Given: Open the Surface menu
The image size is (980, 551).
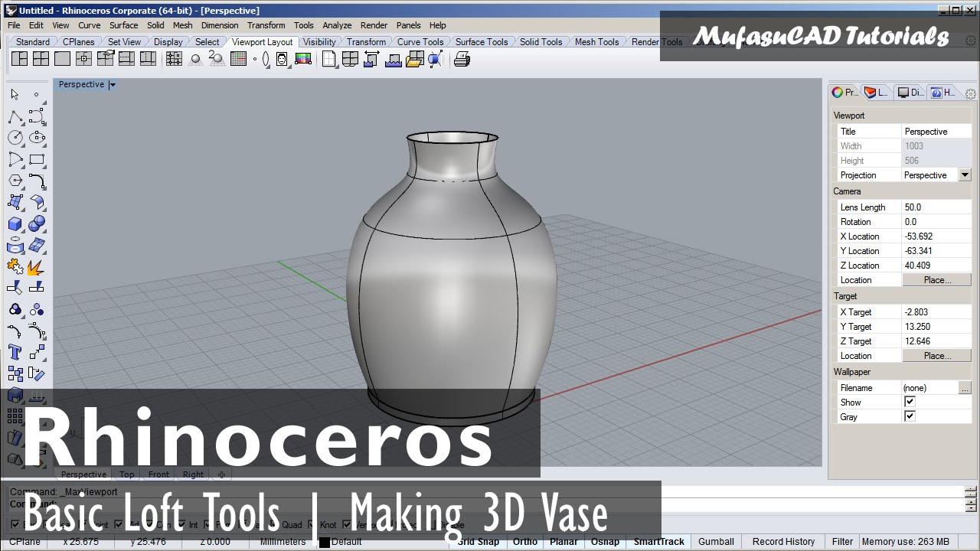Looking at the screenshot, I should [x=123, y=25].
